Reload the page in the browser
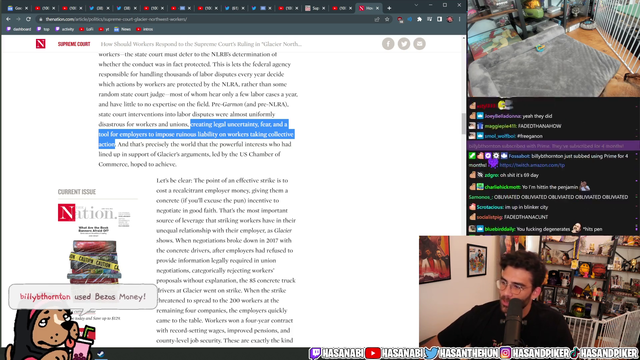 [x=28, y=19]
